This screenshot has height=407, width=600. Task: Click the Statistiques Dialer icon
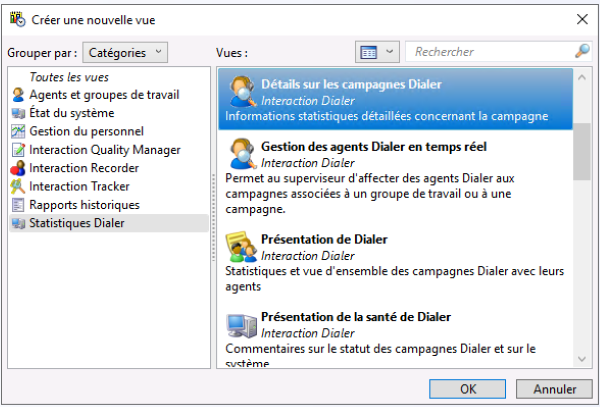point(18,223)
